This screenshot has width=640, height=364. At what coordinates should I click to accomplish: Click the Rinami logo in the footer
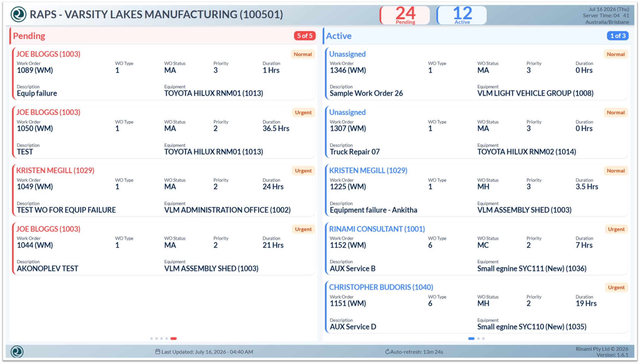pos(17,352)
